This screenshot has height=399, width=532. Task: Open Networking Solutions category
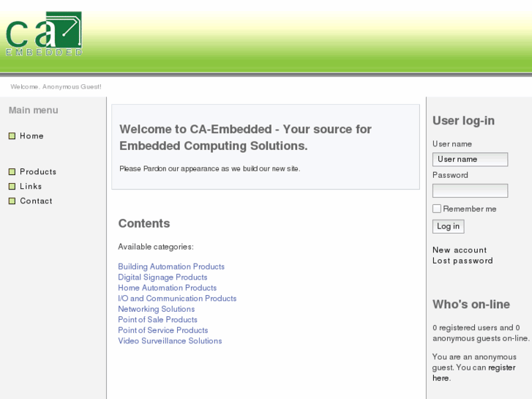tap(157, 309)
